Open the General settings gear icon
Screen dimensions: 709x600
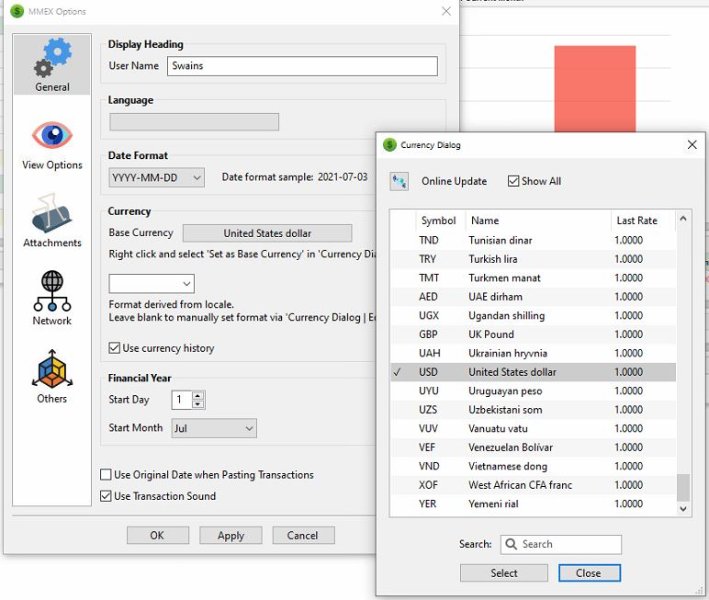click(52, 60)
